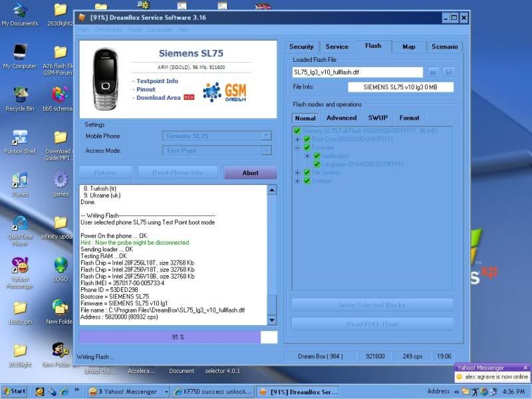Switch to the Service tab
This screenshot has width=532, height=399.
pos(337,47)
